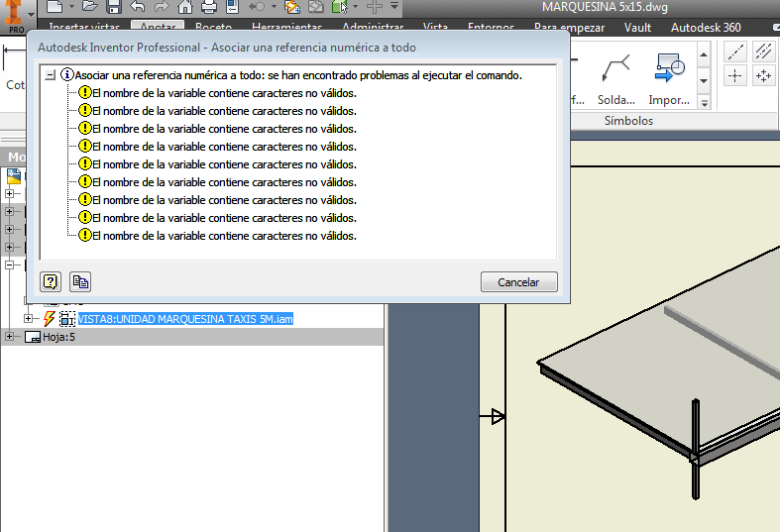Click the view icon beside VISTA8 label
The height and width of the screenshot is (532, 780).
[67, 319]
